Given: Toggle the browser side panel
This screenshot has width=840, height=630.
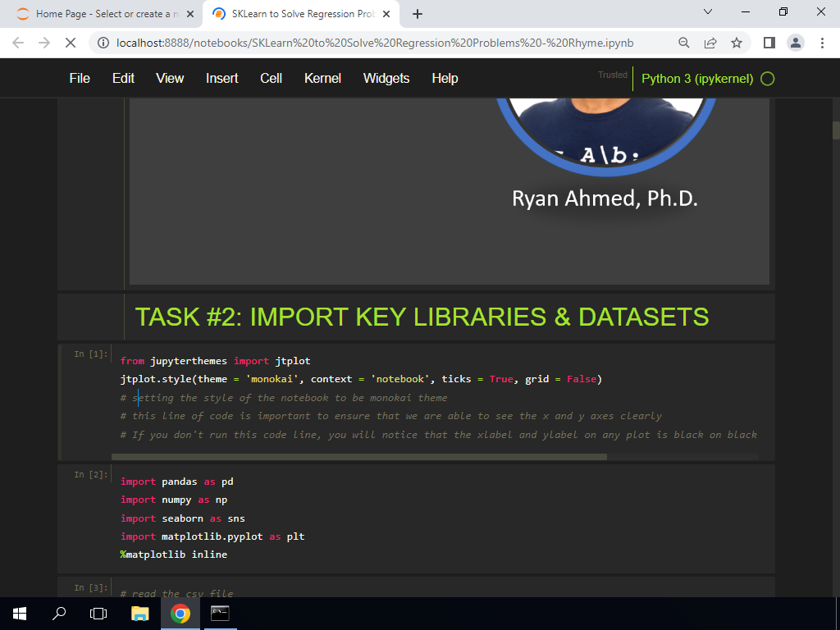Looking at the screenshot, I should pyautogui.click(x=769, y=43).
